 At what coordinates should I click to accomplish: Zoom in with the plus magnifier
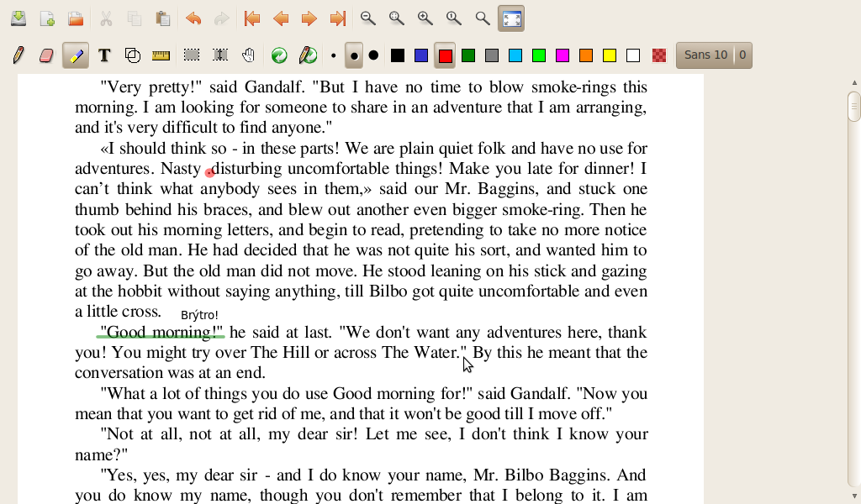425,18
